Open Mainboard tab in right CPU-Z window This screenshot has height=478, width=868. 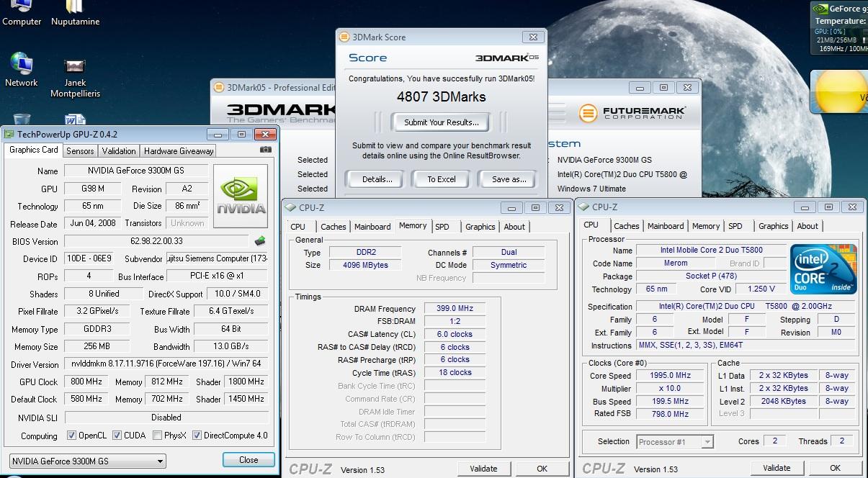pyautogui.click(x=666, y=226)
